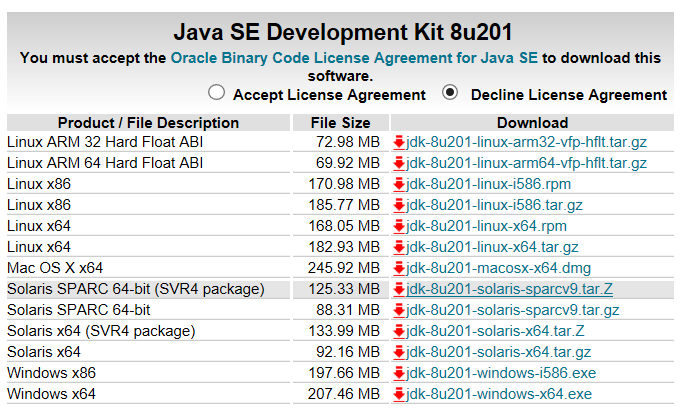Click download arrow icon for jdk-8u201-linux-arm32-vfp-hflt.tar.gz

tap(399, 142)
